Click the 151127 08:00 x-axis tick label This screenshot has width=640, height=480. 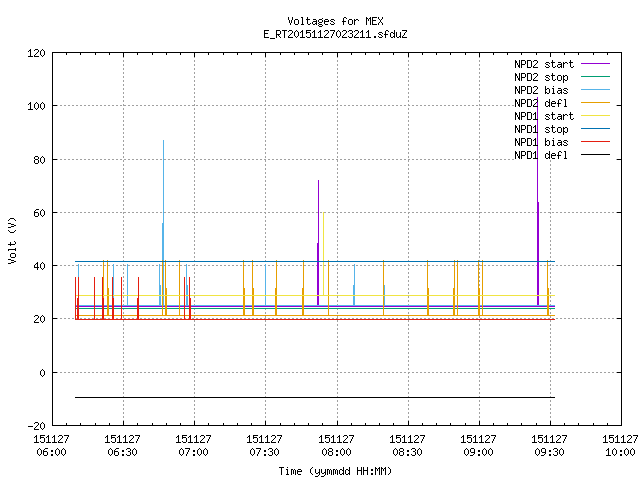(336, 445)
